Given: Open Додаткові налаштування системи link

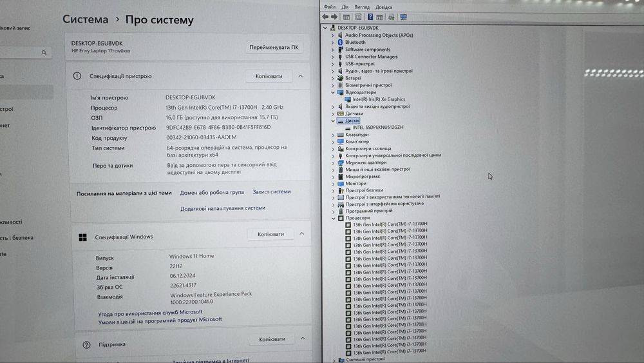Looking at the screenshot, I should click(x=223, y=208).
